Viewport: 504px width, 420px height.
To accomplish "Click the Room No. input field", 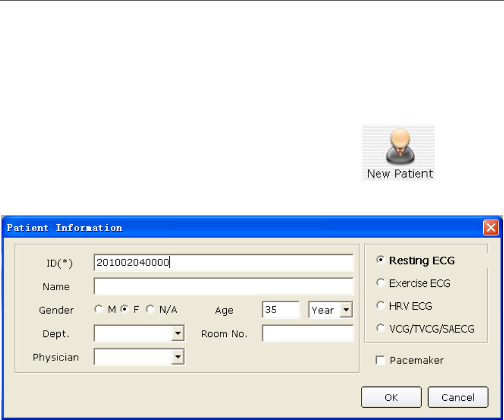I will 308,333.
